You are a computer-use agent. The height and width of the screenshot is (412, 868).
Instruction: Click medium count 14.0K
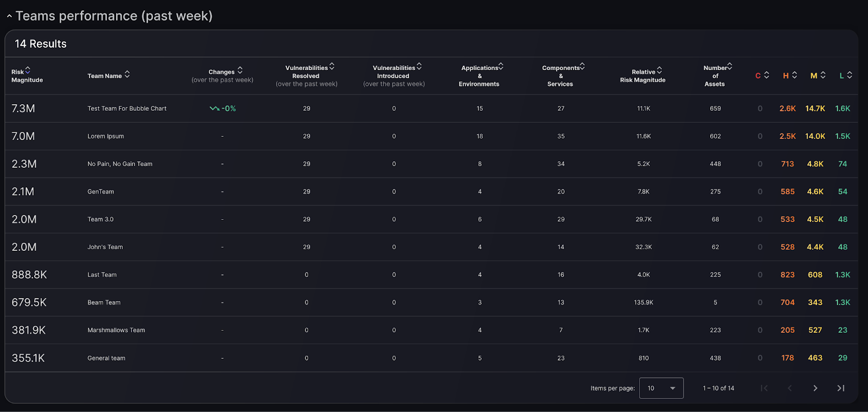tap(815, 136)
